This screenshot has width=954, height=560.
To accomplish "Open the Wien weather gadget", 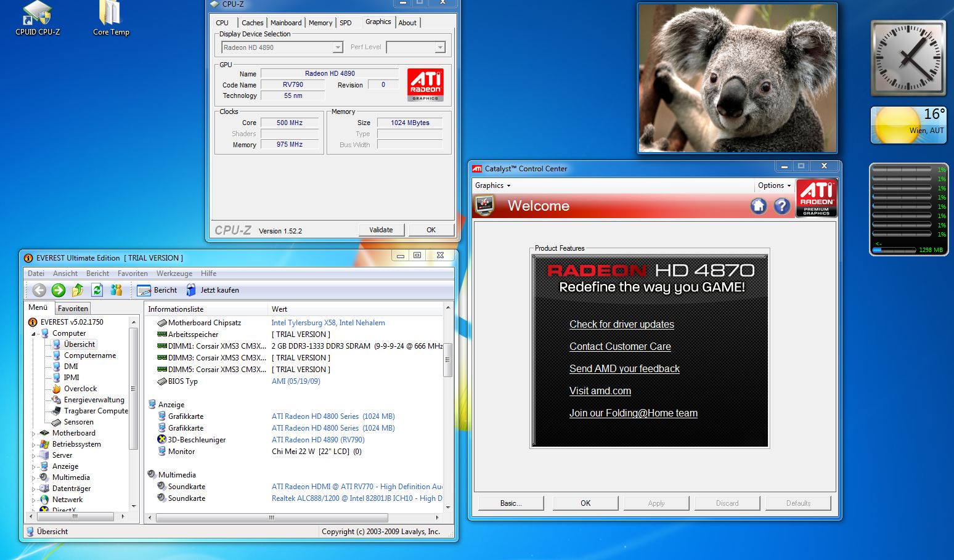I will 908,125.
